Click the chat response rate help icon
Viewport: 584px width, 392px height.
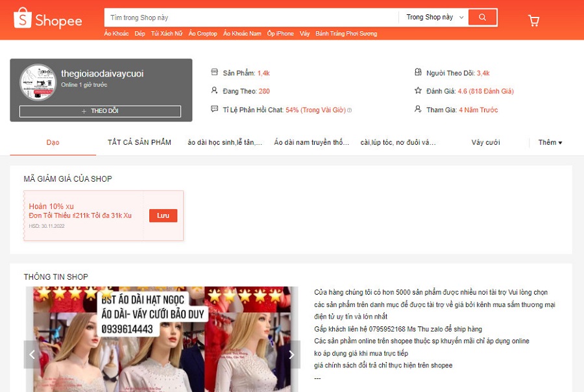point(349,110)
